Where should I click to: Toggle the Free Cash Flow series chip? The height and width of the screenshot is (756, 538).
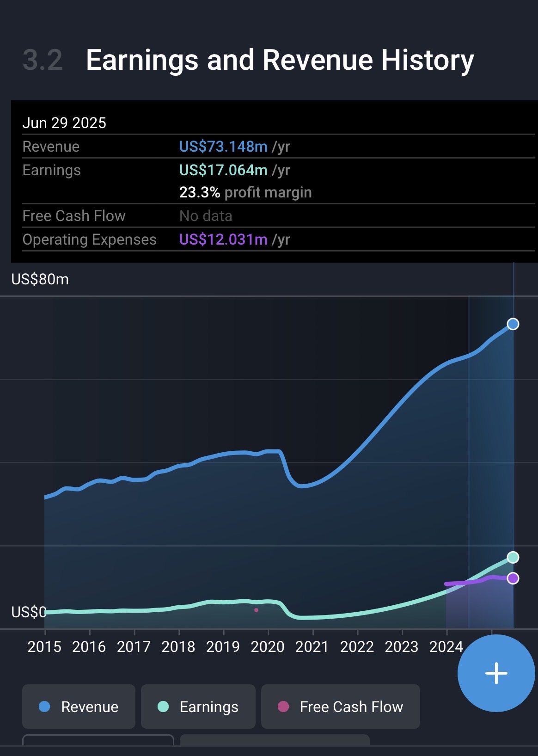340,707
